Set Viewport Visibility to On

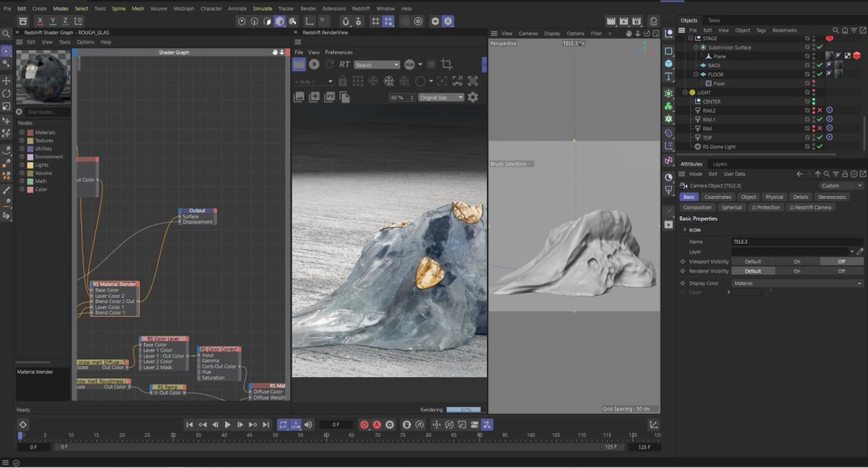pos(797,261)
